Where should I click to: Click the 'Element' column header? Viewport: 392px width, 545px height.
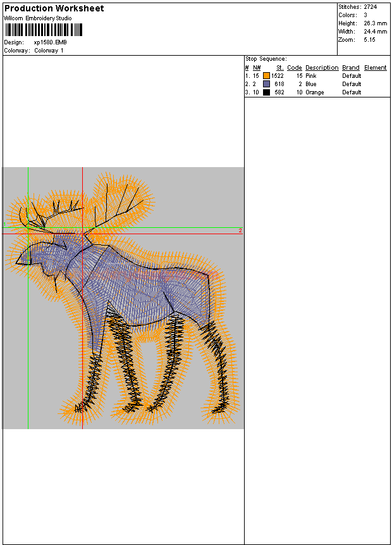[376, 68]
